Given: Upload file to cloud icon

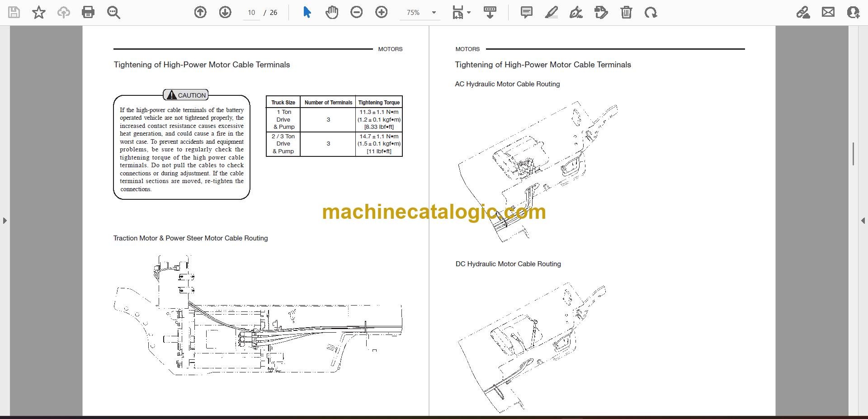Looking at the screenshot, I should (x=64, y=12).
